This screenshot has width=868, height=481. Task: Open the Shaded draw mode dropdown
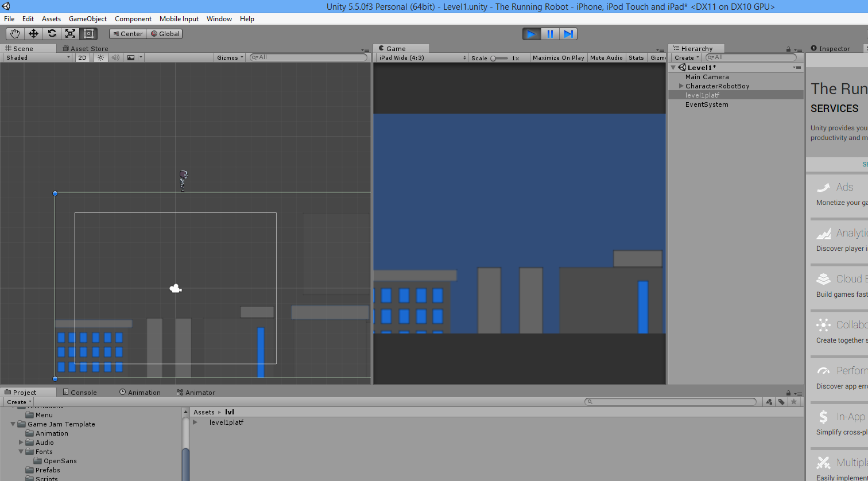[x=38, y=57]
